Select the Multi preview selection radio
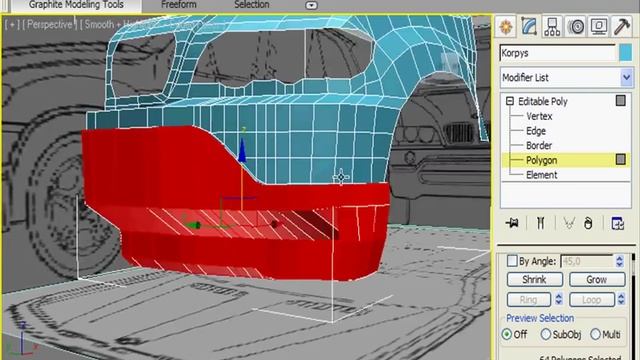The image size is (640, 360). click(x=595, y=334)
